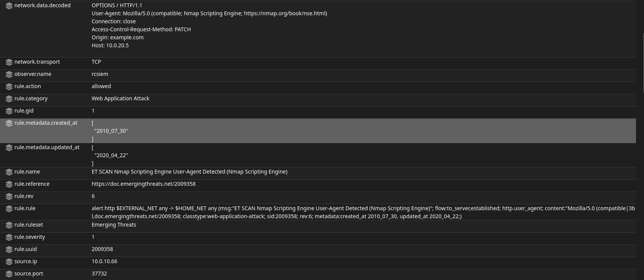644x280 pixels.
Task: Click the vertical scrollbar on the right edge
Action: [x=643, y=63]
